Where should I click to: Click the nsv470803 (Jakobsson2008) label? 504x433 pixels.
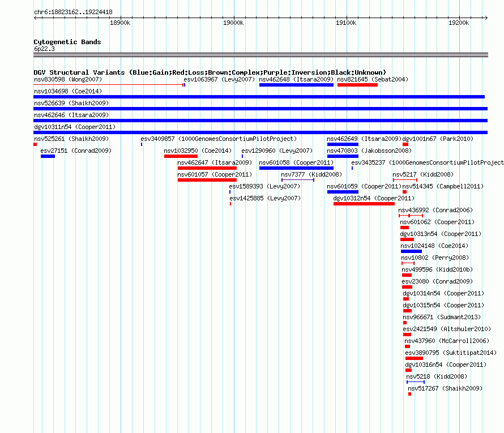tap(369, 151)
